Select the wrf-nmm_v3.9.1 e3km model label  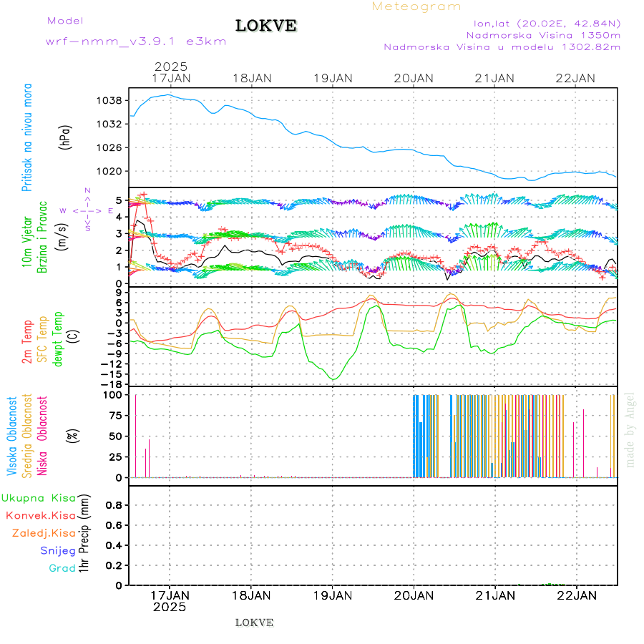tap(136, 42)
